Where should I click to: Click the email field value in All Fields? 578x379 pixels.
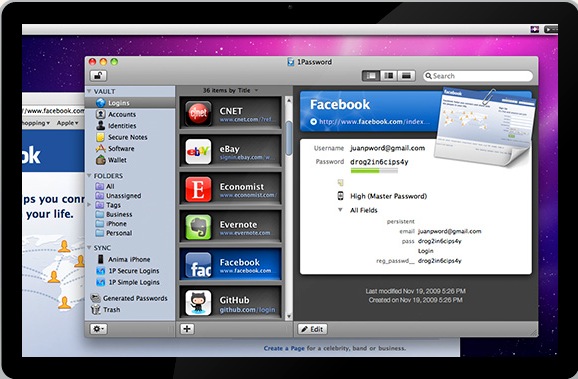click(449, 231)
